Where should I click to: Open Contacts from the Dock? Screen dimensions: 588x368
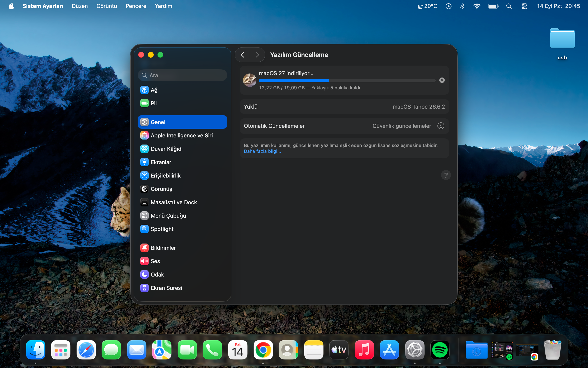point(288,350)
